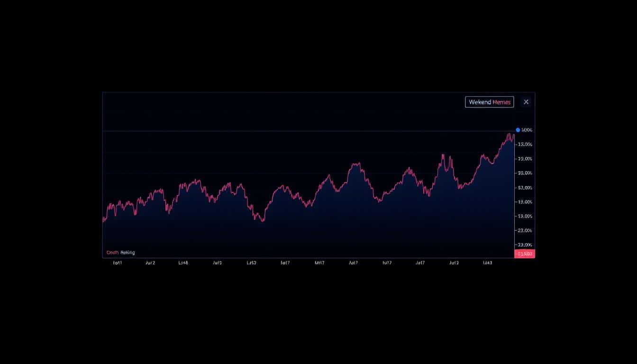Click the horizontal gridline at chart top
This screenshot has width=637, height=364.
(308, 131)
